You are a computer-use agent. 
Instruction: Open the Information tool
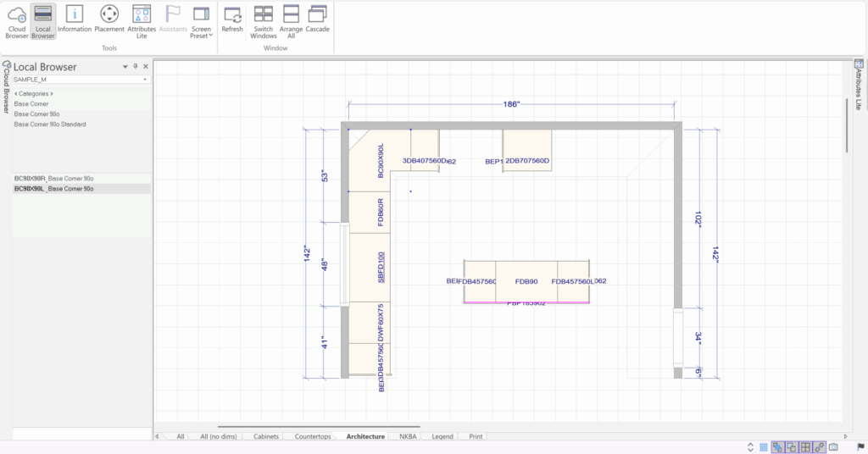click(75, 19)
